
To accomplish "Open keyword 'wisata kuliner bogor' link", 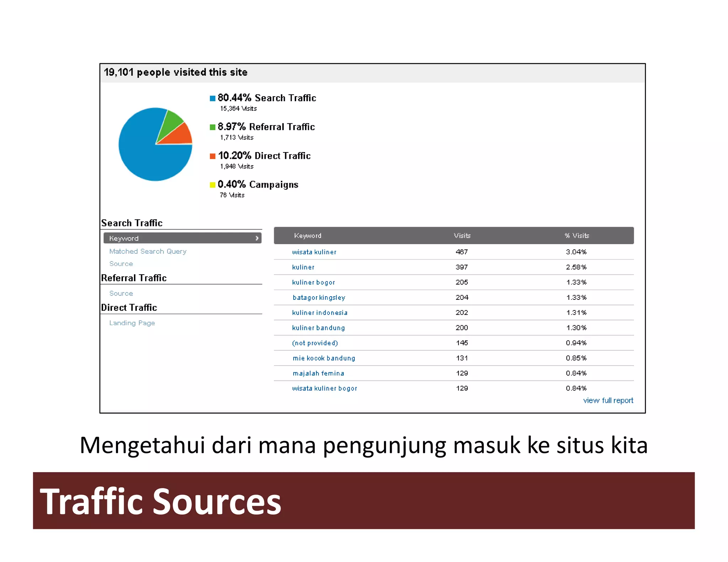I will [x=325, y=389].
